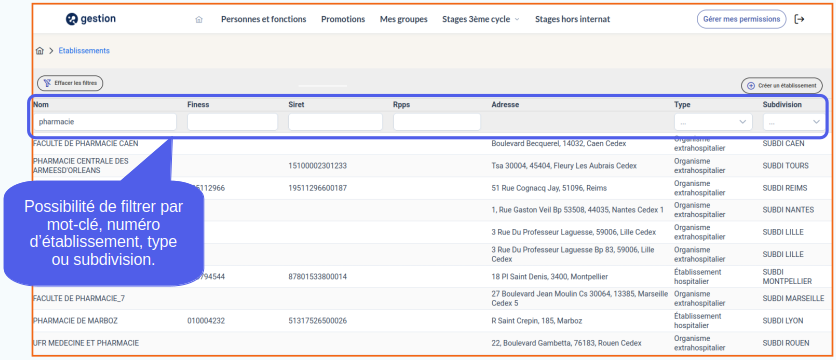Click the Rpps filter input field

(x=437, y=122)
